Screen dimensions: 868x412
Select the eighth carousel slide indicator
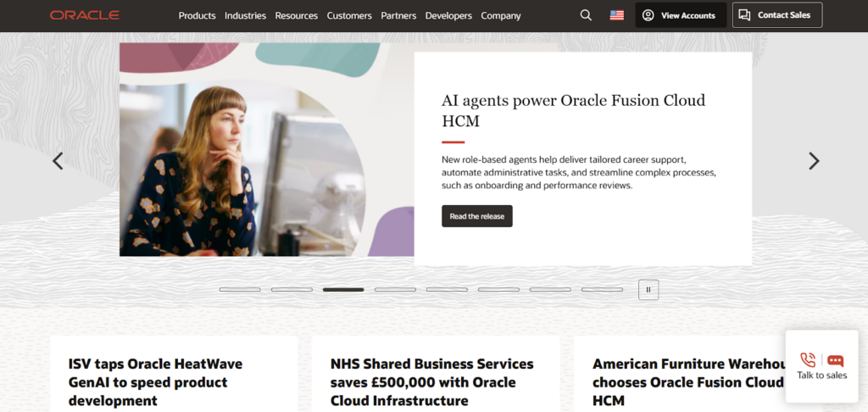603,290
